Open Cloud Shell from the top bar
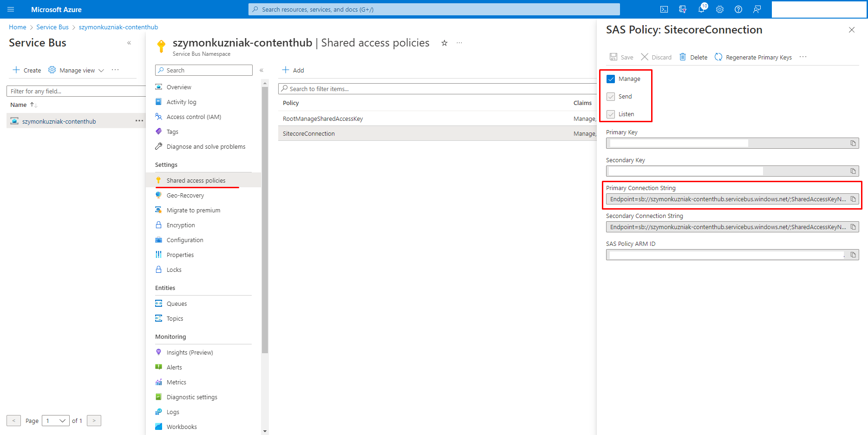This screenshot has width=868, height=435. 664,9
